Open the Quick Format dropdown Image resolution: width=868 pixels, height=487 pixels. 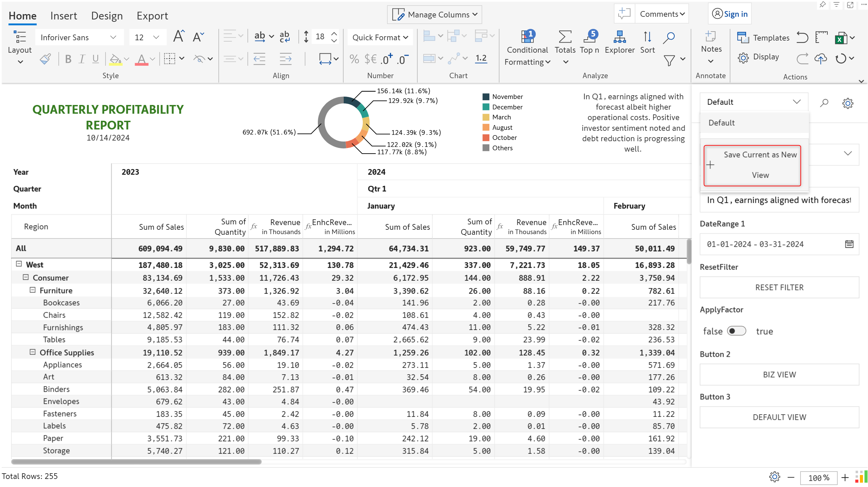(x=380, y=37)
